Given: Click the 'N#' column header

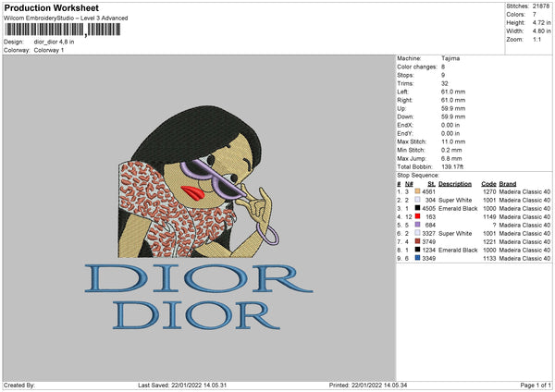Looking at the screenshot, I should coord(409,184).
